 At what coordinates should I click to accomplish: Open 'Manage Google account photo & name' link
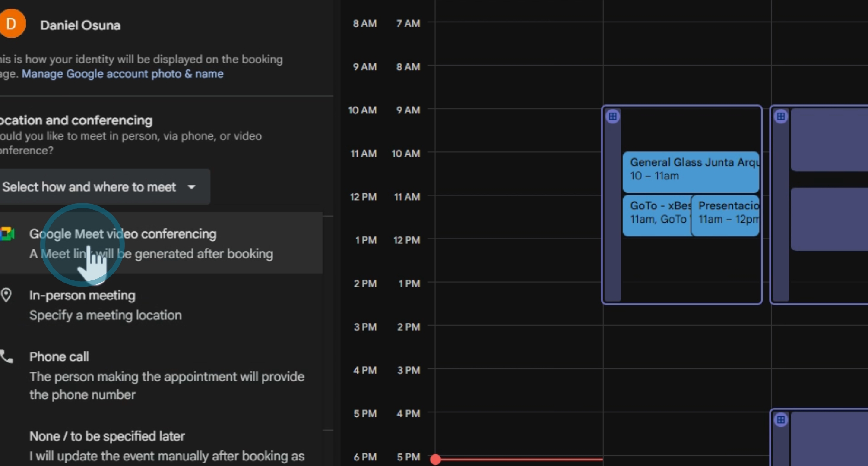pyautogui.click(x=123, y=74)
